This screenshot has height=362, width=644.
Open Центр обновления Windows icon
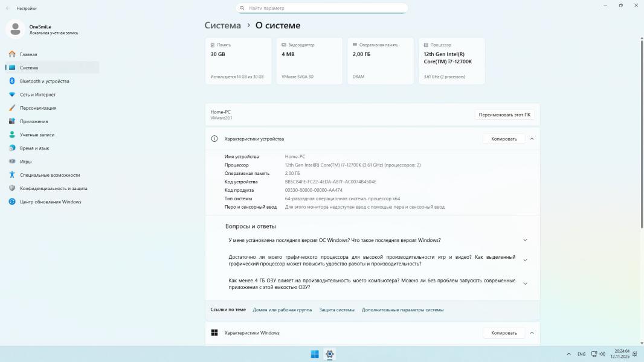click(x=12, y=202)
